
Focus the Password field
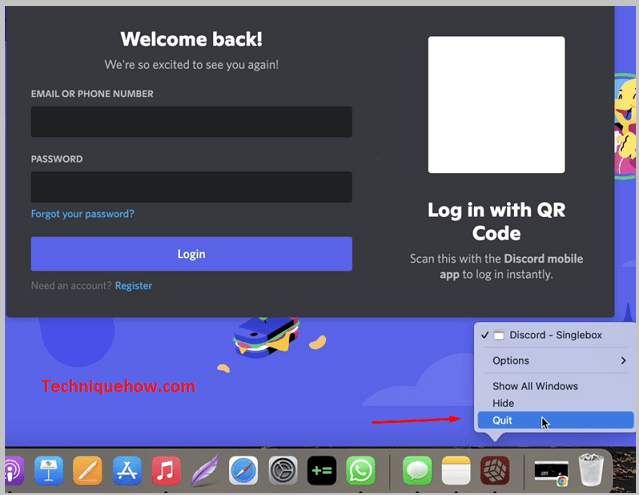192,187
